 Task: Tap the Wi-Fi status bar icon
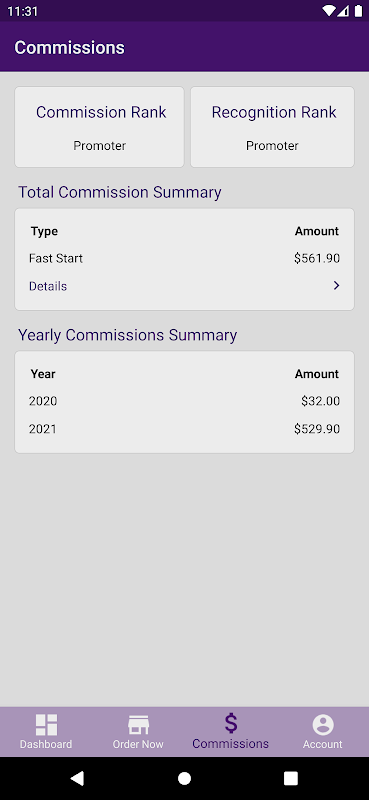point(329,10)
